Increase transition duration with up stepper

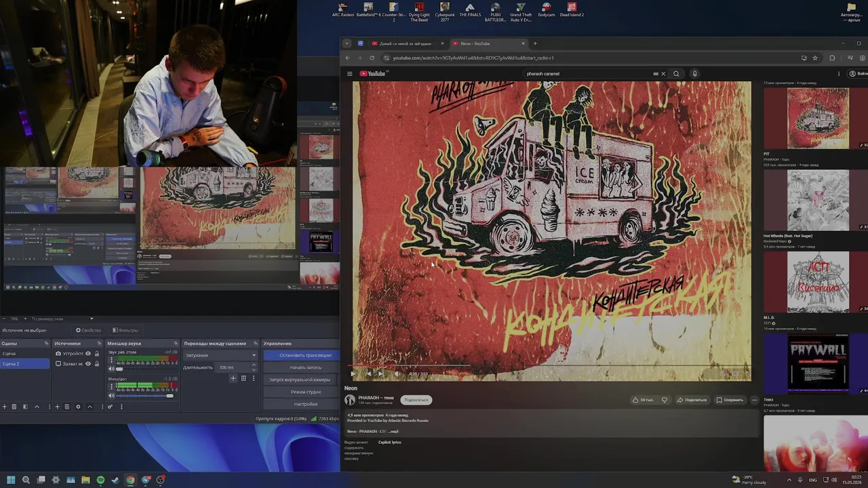(x=254, y=365)
